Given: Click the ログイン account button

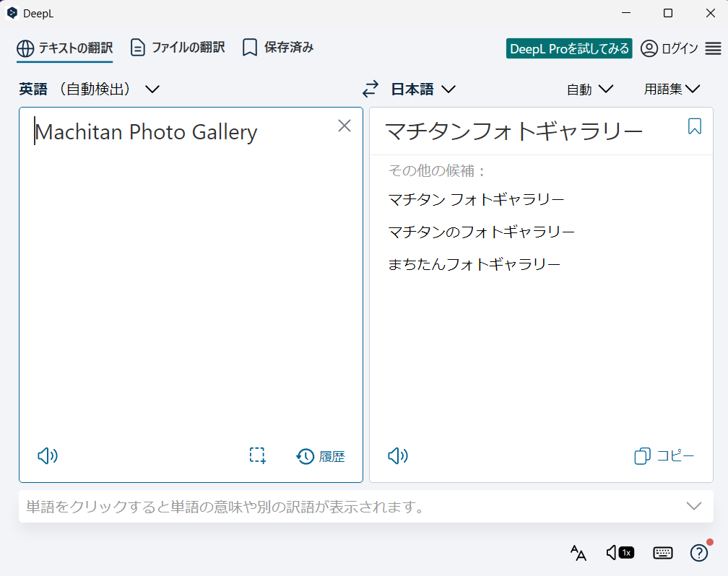Looking at the screenshot, I should [x=669, y=48].
